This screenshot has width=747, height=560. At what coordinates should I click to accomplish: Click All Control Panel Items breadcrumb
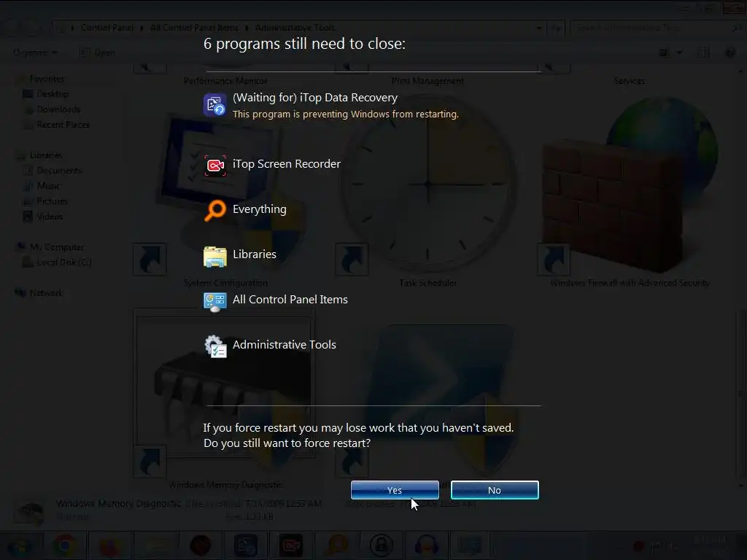click(194, 28)
